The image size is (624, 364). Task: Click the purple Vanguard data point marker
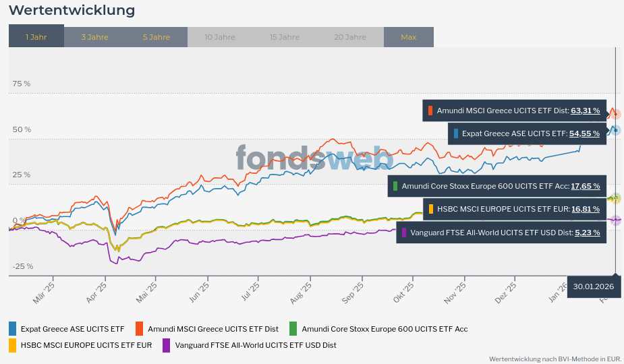[616, 220]
